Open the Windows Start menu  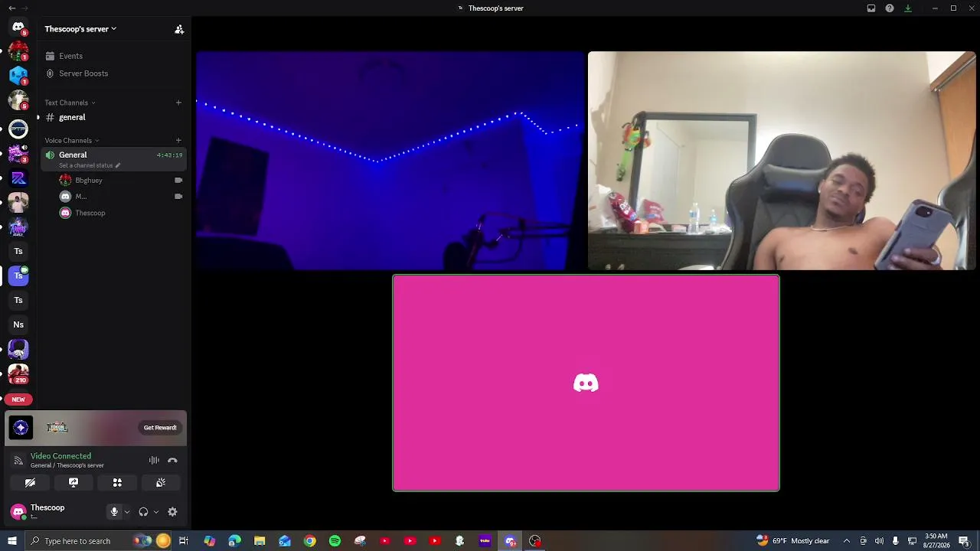coord(12,541)
